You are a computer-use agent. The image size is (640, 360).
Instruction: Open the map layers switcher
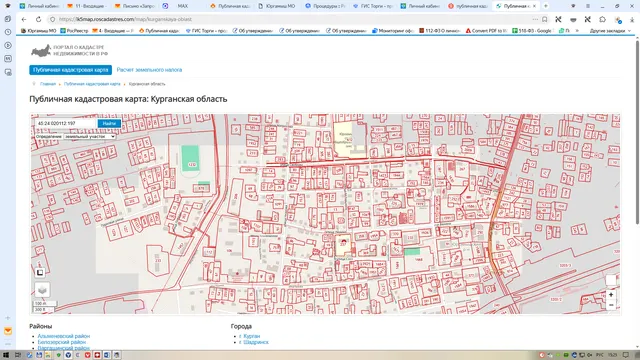(x=42, y=290)
